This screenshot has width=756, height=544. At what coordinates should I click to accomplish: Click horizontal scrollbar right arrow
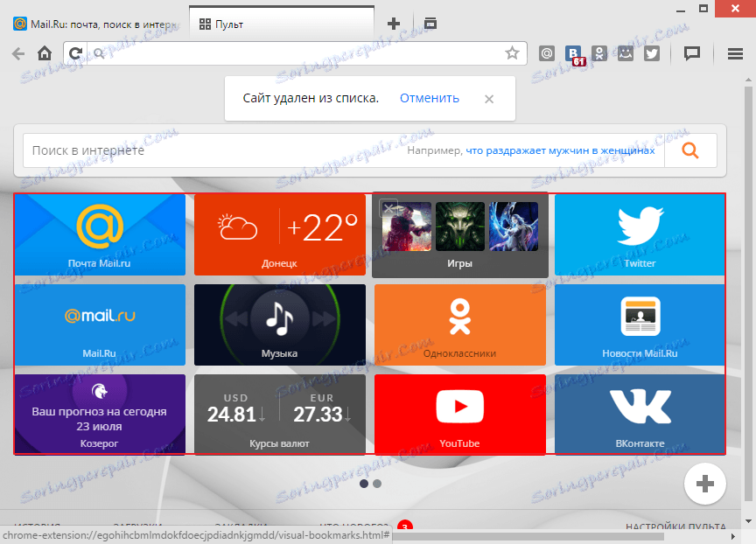point(733,536)
